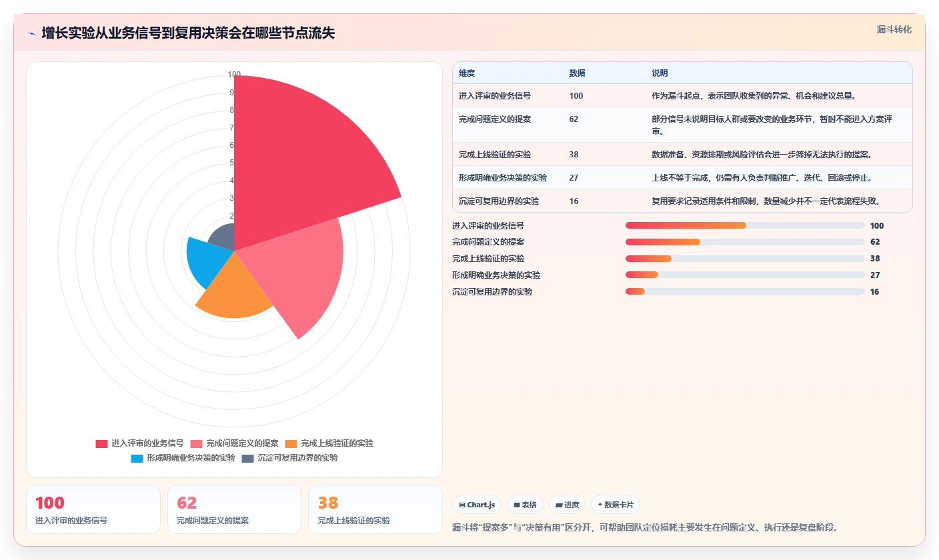Viewport: 939px width, 560px height.
Task: Click the 数据 column header
Action: (x=577, y=73)
